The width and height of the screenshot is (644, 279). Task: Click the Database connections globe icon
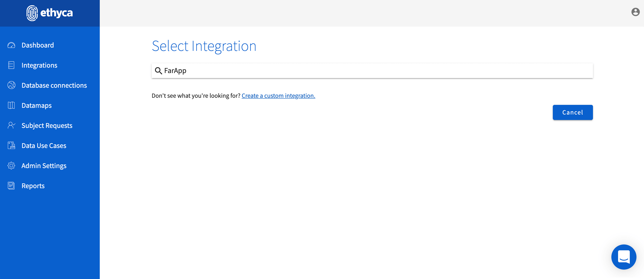click(x=11, y=85)
